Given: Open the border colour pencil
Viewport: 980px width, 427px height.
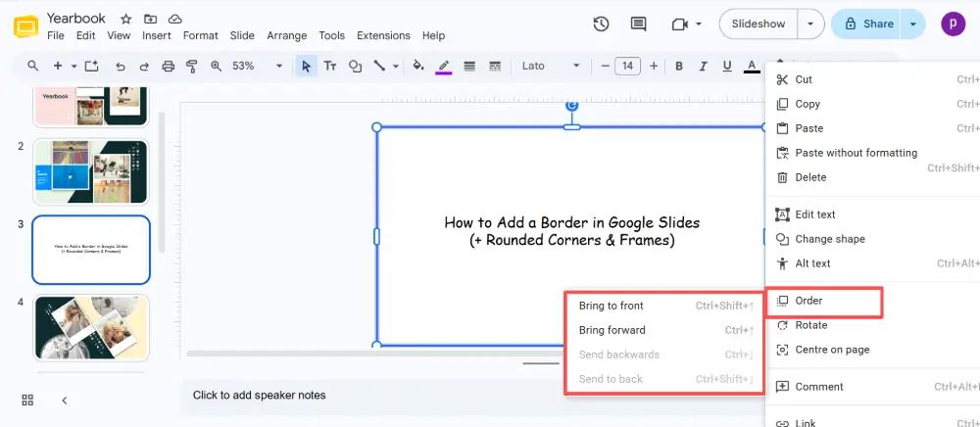Looking at the screenshot, I should click(444, 67).
